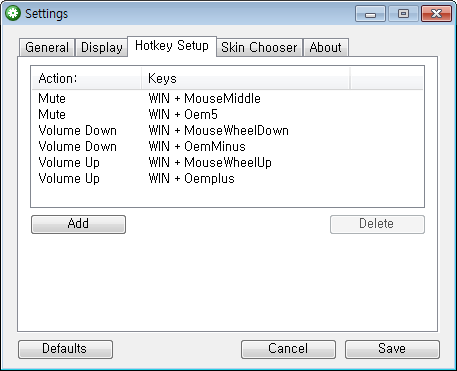This screenshot has width=457, height=371.
Task: Click the WIN + OemMinus keys cell
Action: pyautogui.click(x=197, y=146)
